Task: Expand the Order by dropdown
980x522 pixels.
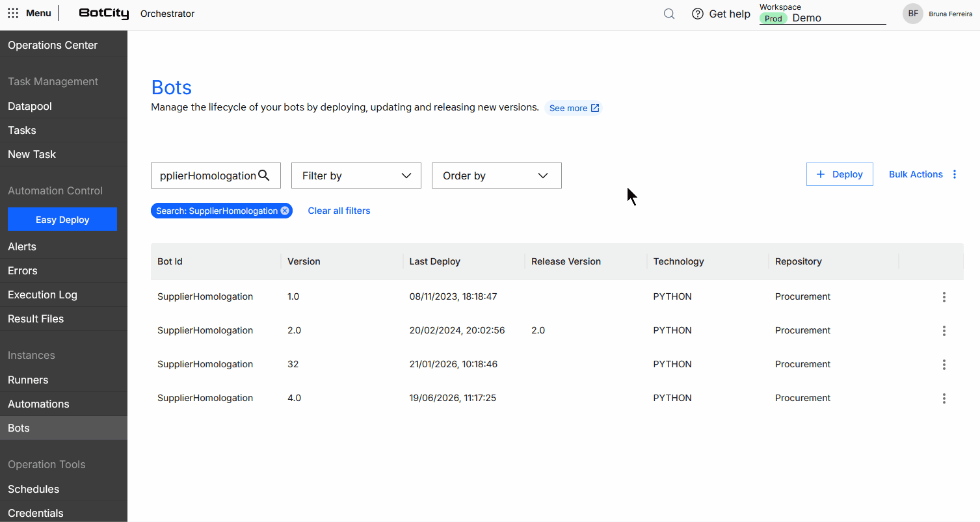Action: point(497,176)
